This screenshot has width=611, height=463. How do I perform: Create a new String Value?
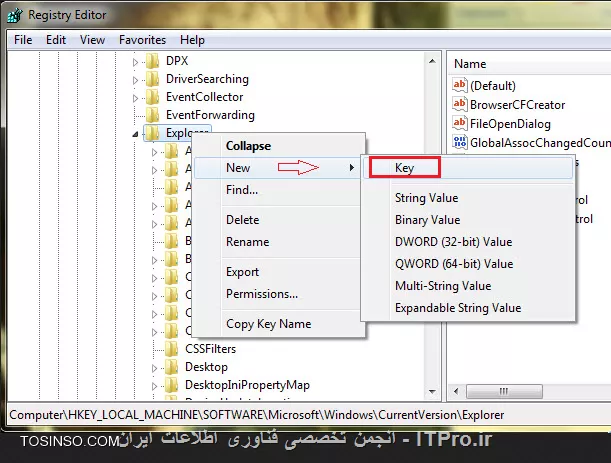[468, 198]
